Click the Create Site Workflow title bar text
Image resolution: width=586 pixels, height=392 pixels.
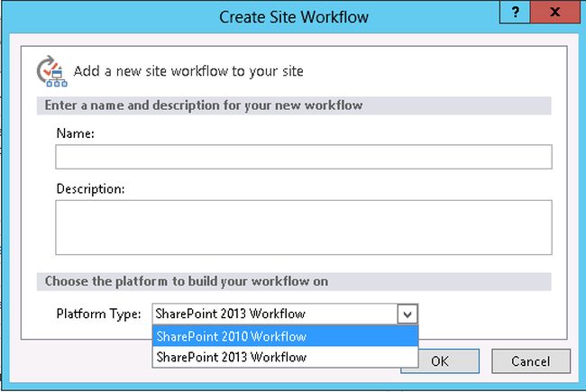pos(294,17)
